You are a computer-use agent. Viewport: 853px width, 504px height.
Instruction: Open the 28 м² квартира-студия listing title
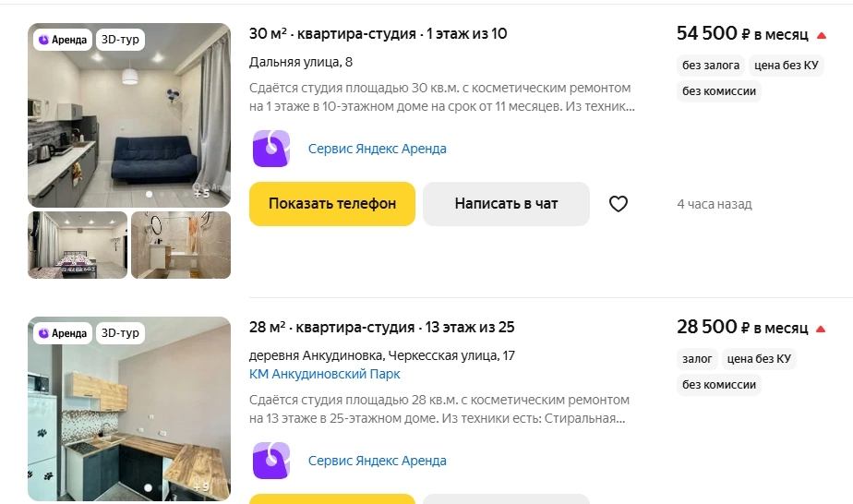381,328
